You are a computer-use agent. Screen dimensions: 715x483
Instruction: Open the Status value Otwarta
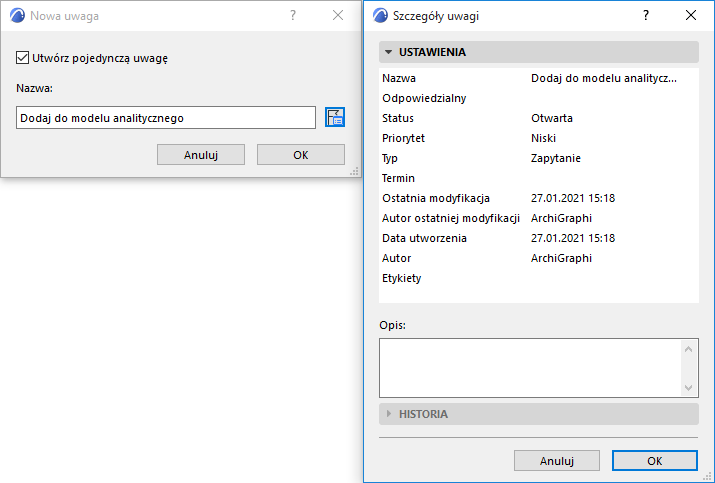[552, 118]
